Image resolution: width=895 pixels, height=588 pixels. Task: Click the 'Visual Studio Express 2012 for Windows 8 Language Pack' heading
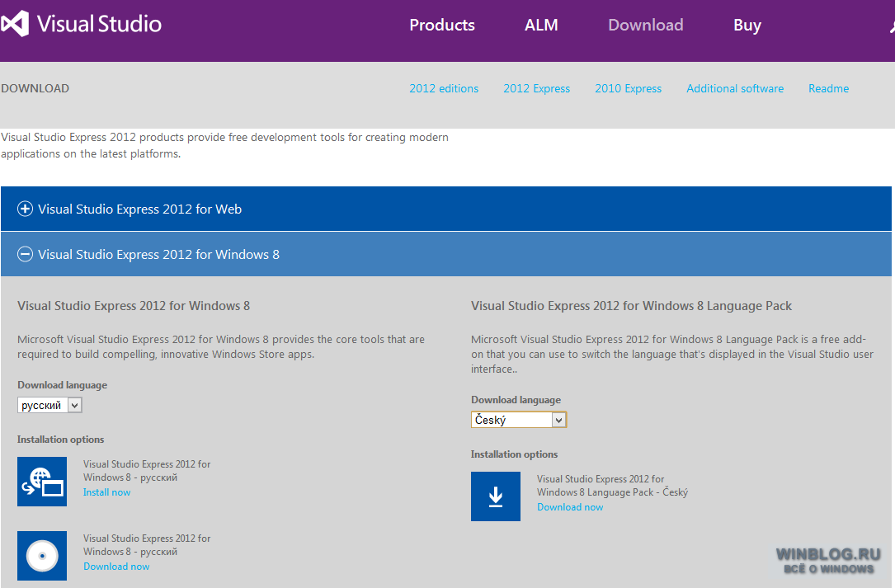(x=631, y=306)
